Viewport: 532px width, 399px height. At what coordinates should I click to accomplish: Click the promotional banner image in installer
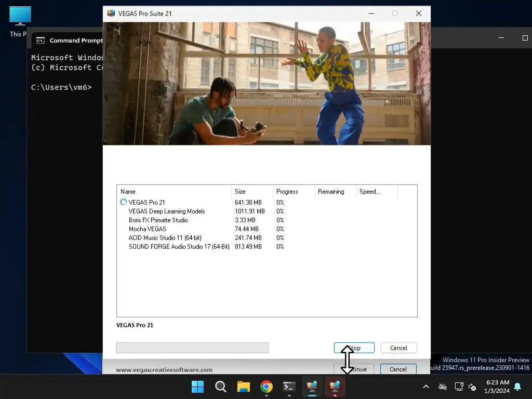tap(267, 84)
